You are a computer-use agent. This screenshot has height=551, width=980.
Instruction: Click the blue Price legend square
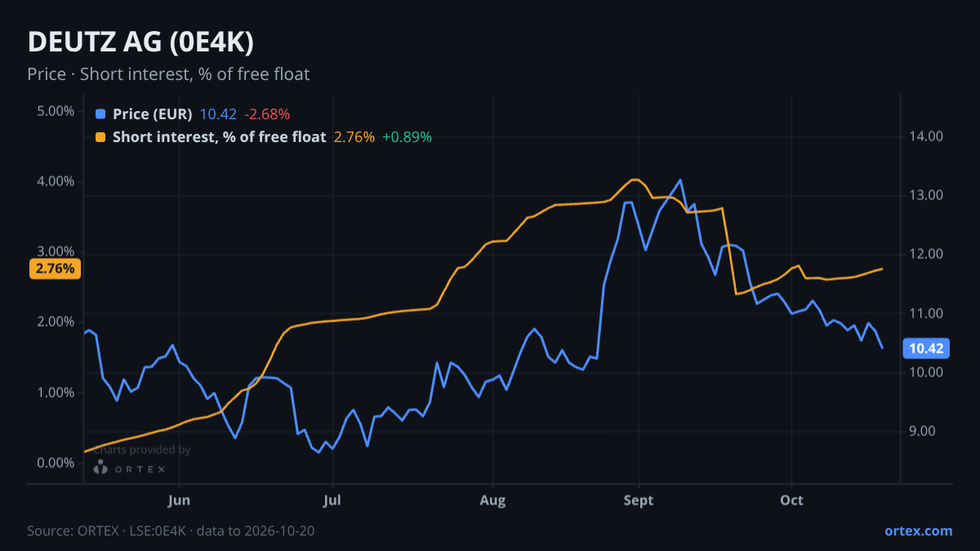[100, 114]
